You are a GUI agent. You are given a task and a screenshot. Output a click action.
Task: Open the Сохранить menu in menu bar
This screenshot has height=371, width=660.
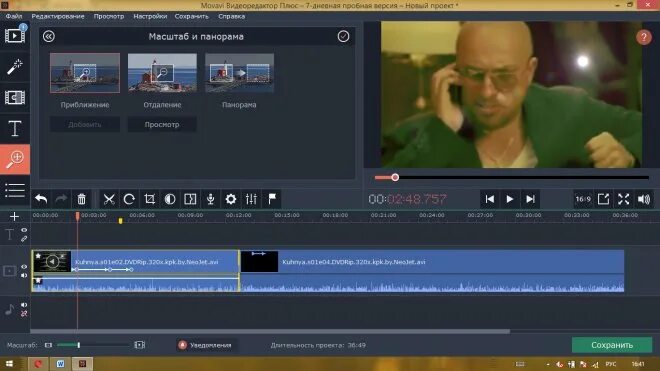pyautogui.click(x=192, y=16)
